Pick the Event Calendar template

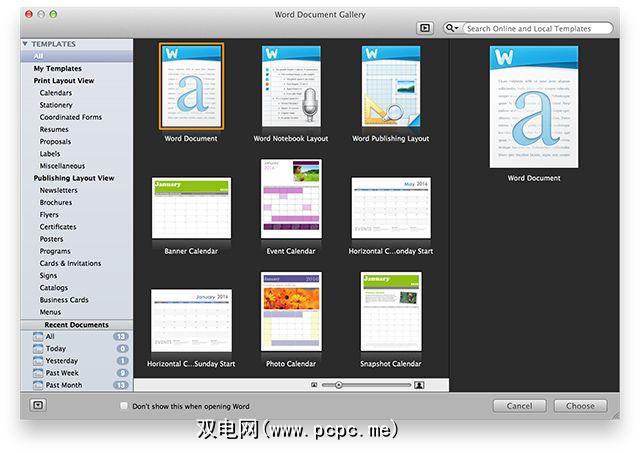(291, 199)
